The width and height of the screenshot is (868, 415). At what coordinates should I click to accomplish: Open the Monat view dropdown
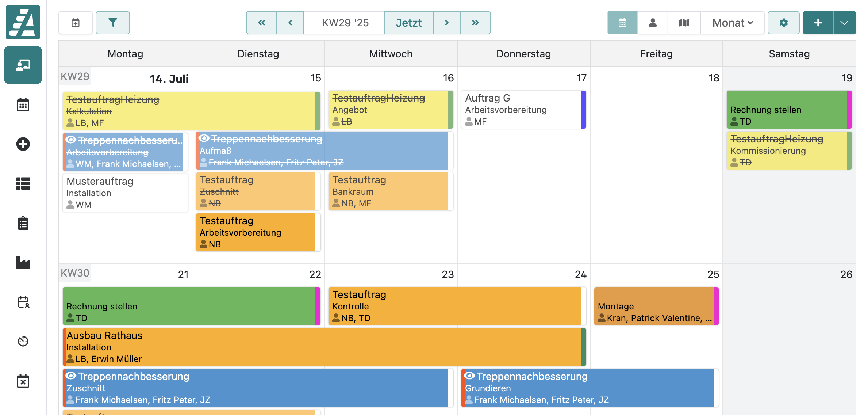click(732, 23)
